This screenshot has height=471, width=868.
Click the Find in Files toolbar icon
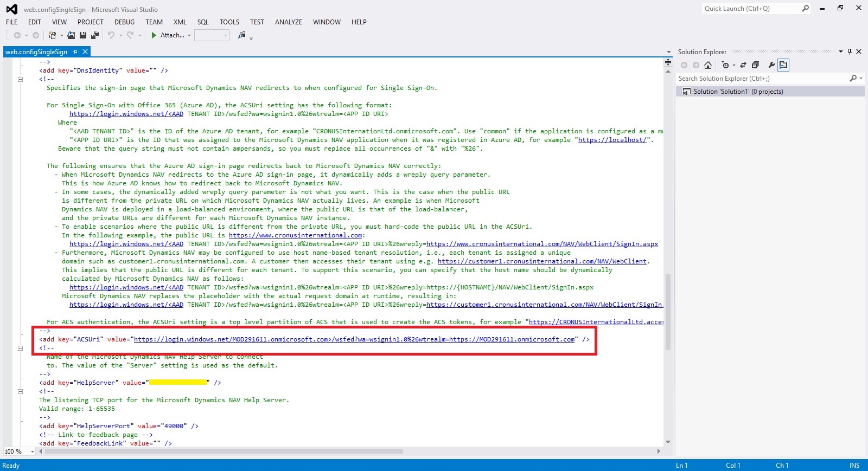coord(241,35)
